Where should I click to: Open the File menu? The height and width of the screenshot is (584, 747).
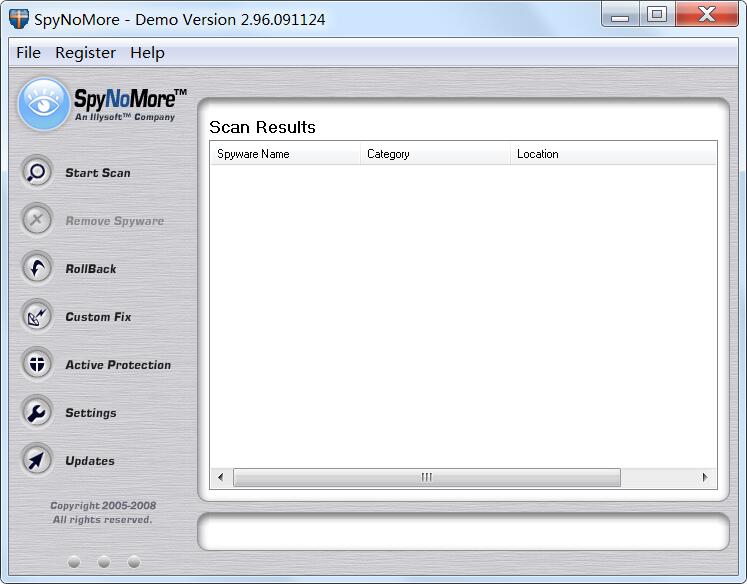28,52
